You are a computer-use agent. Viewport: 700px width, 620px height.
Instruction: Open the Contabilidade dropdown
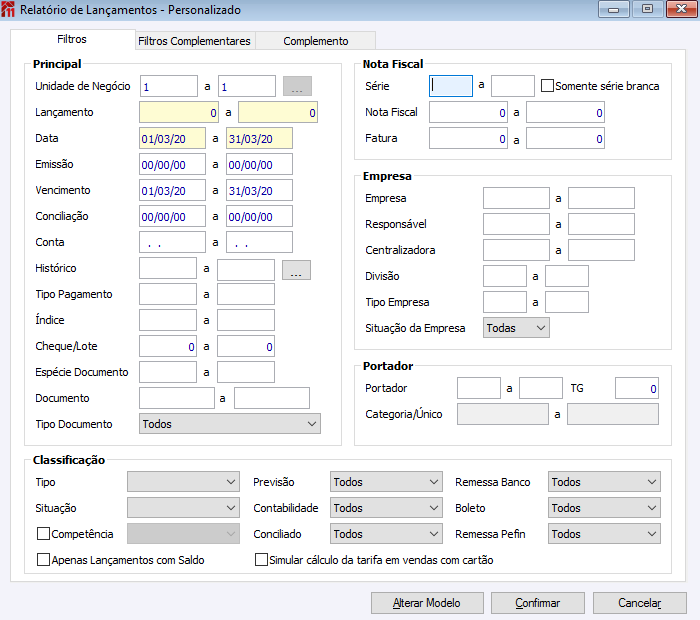[x=386, y=508]
